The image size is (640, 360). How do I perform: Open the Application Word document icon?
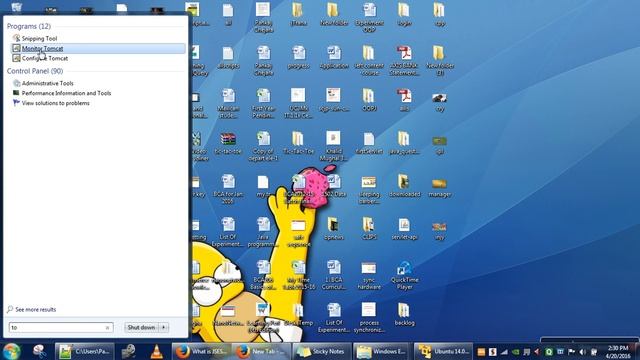coord(334,58)
